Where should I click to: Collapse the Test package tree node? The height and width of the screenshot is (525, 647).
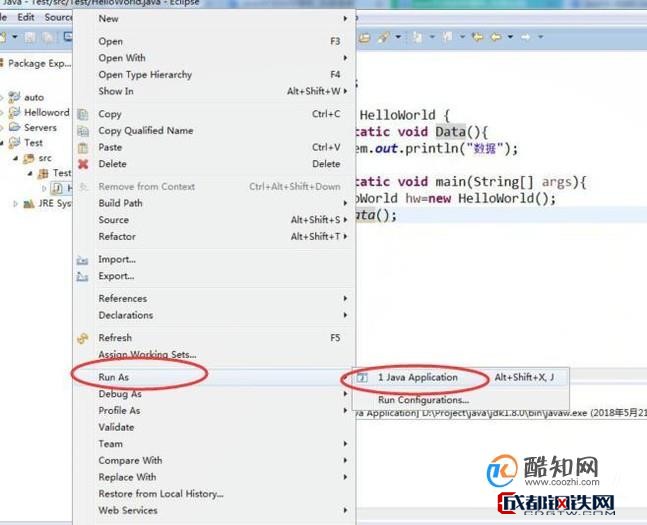point(30,173)
